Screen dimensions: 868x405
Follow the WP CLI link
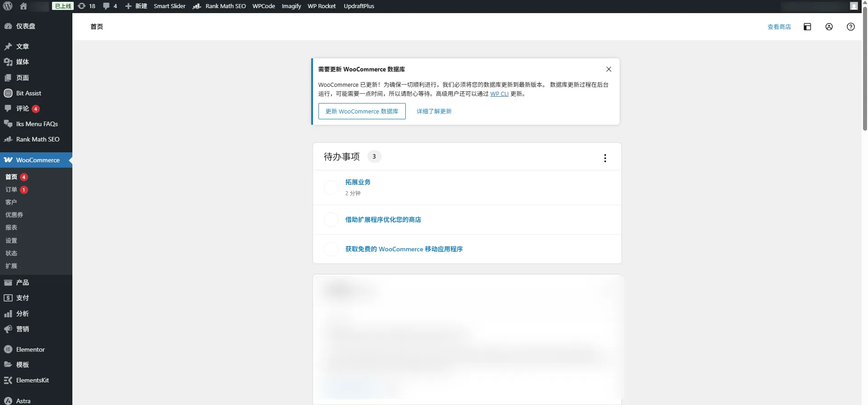[499, 94]
